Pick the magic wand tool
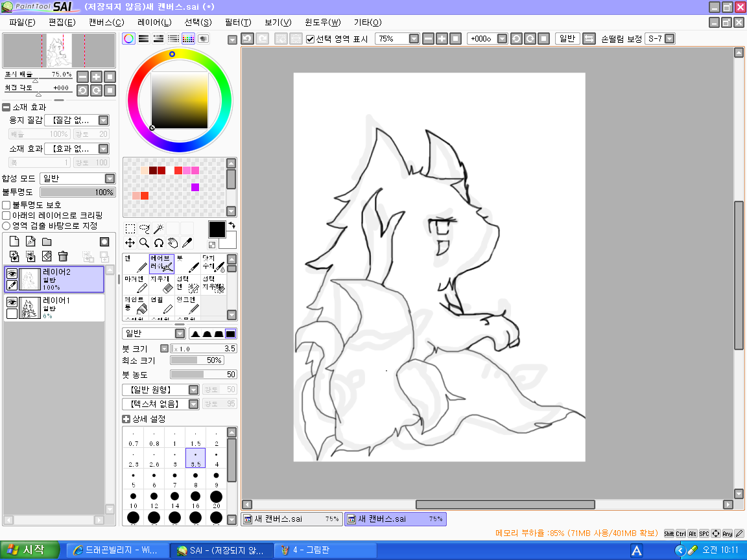747x560 pixels. (x=158, y=228)
